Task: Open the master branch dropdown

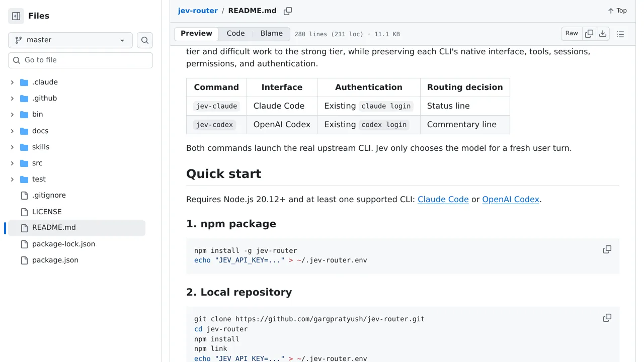Action: 70,40
